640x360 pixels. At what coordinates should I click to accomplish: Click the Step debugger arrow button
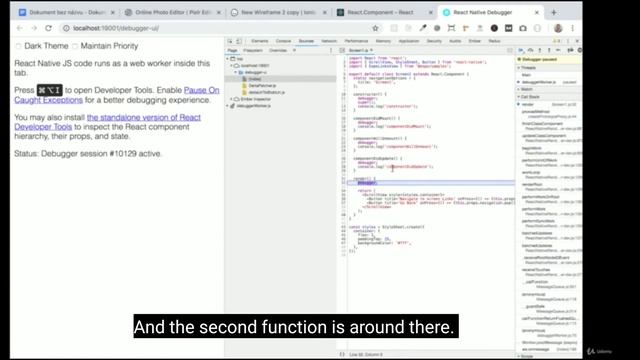pos(558,50)
